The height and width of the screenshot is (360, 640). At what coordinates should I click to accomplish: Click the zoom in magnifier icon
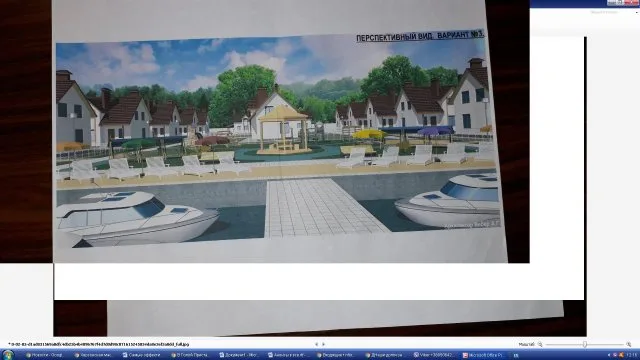tap(629, 344)
